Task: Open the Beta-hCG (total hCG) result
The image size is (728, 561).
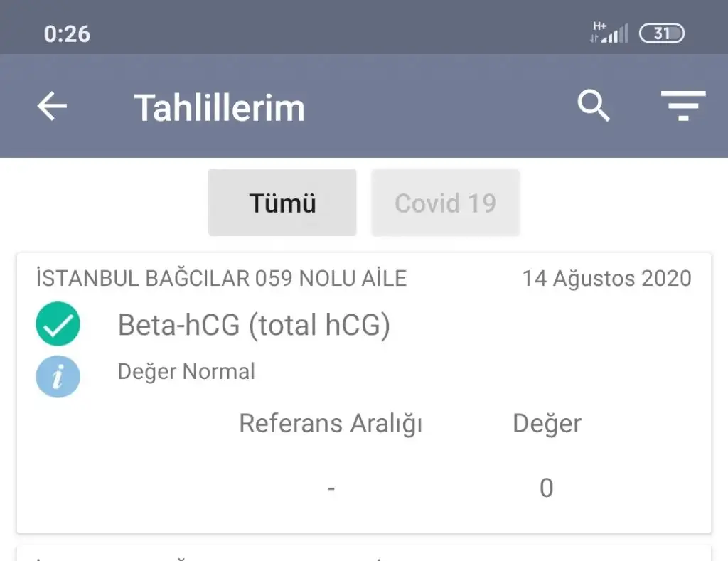Action: [x=254, y=325]
